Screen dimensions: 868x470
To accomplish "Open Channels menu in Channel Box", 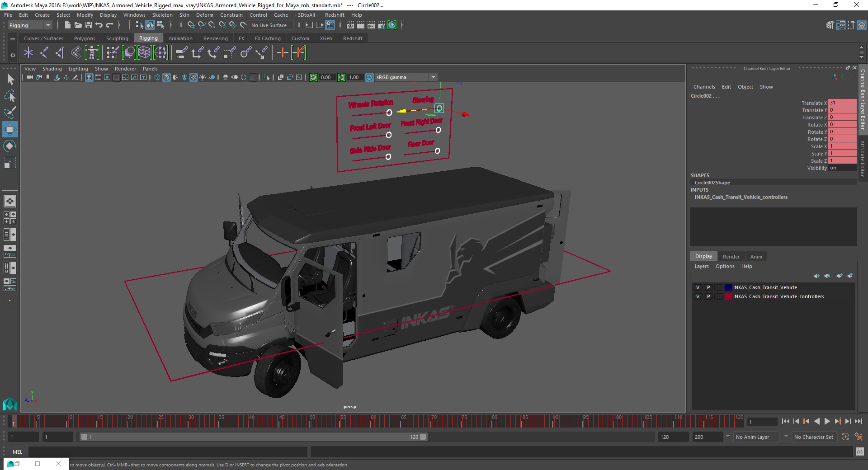I will (x=704, y=87).
